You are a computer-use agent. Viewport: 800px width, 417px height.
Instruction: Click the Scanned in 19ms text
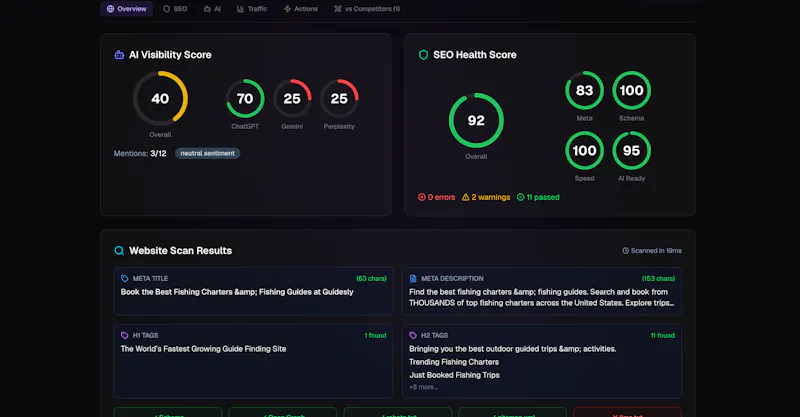tap(656, 251)
